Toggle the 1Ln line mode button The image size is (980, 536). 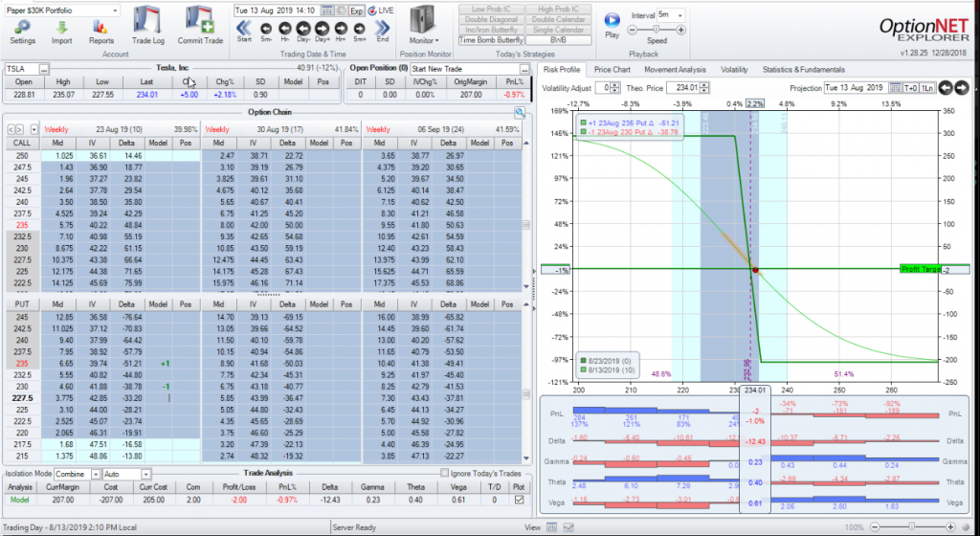point(926,88)
